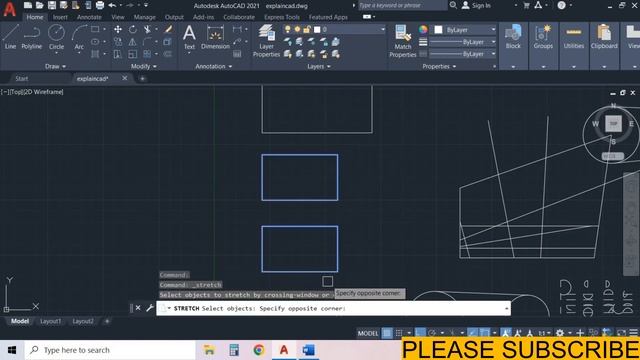
Task: Click the STRETCH command line input
Action: click(333, 309)
